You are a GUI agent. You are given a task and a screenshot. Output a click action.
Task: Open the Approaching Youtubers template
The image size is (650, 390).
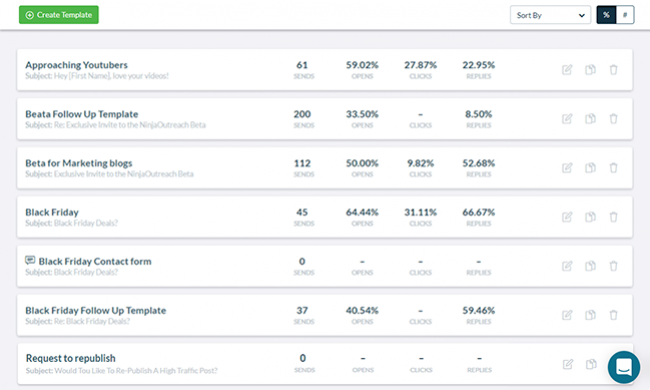(76, 65)
